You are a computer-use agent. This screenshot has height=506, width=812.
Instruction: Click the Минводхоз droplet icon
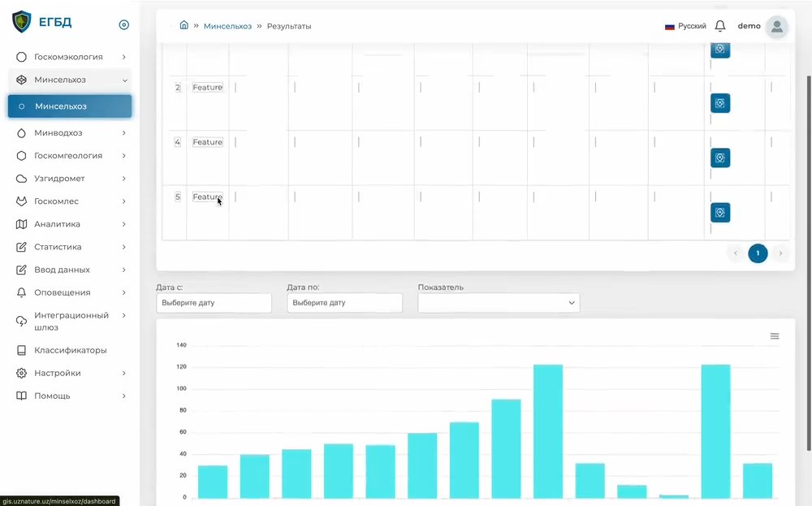point(21,133)
